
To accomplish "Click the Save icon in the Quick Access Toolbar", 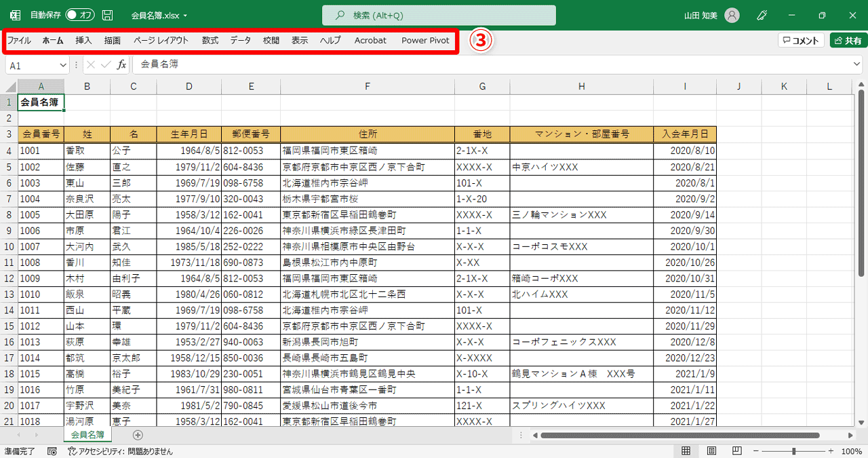I will 106,14.
